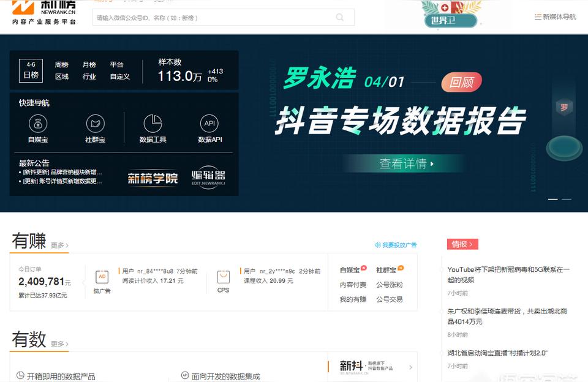Screen dimensions: 588x382
Task: Click the 新抖 product logo
Action: point(352,367)
